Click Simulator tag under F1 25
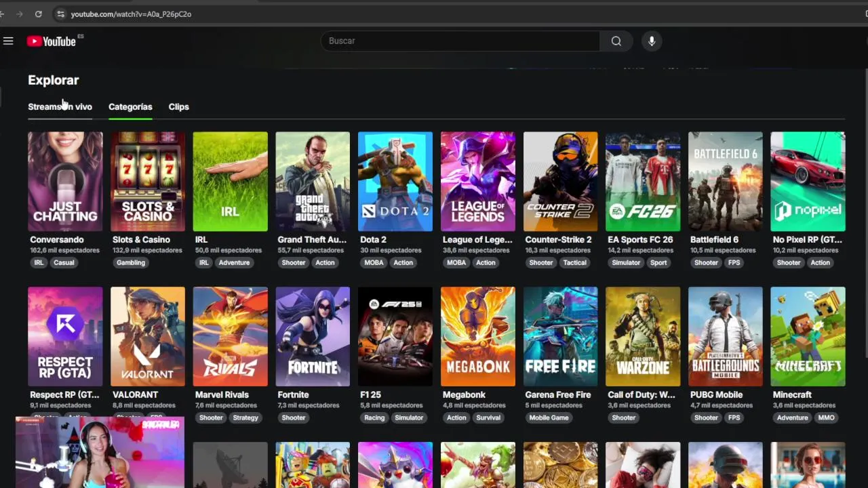This screenshot has height=488, width=868. coord(409,418)
